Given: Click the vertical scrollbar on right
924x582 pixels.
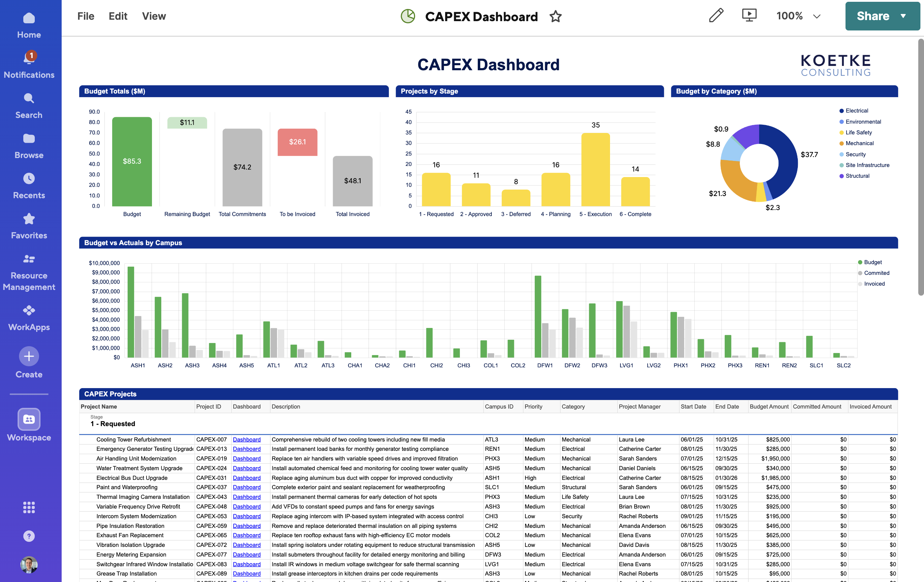Looking at the screenshot, I should coord(920,167).
